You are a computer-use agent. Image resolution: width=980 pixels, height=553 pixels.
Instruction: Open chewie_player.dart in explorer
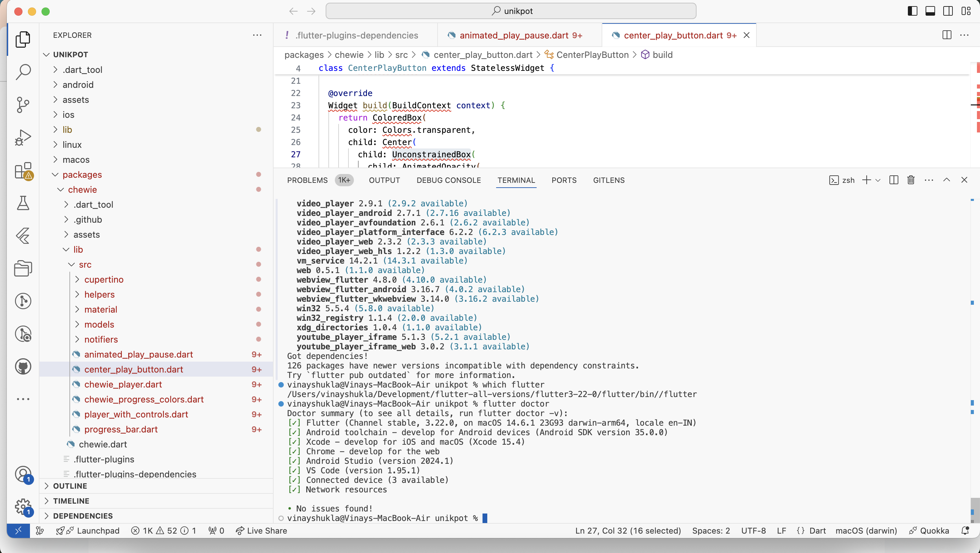pos(156,384)
